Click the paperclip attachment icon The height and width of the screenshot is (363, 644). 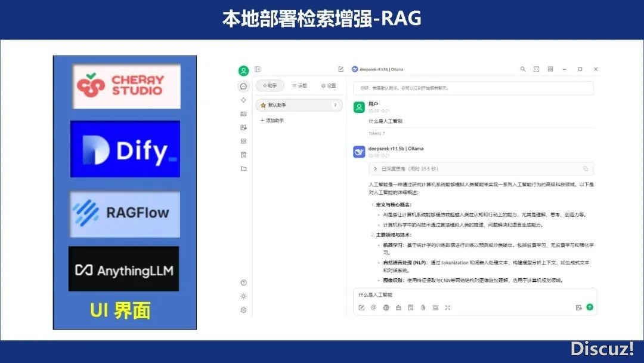pos(423,307)
